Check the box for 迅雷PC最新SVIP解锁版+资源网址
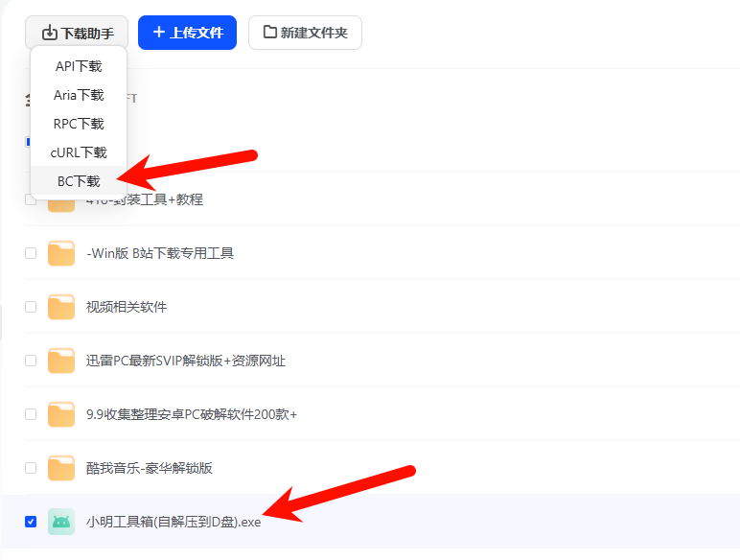The width and height of the screenshot is (740, 560). click(31, 361)
